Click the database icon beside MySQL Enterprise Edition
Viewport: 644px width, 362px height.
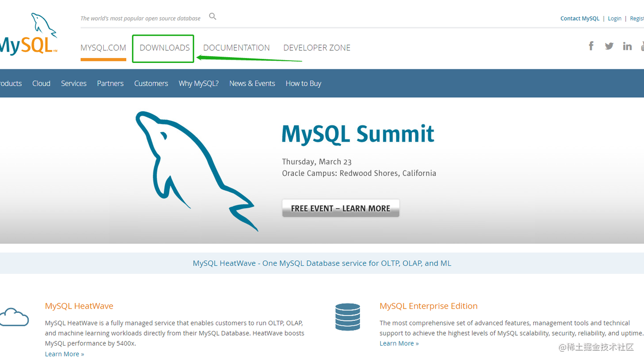pyautogui.click(x=348, y=317)
